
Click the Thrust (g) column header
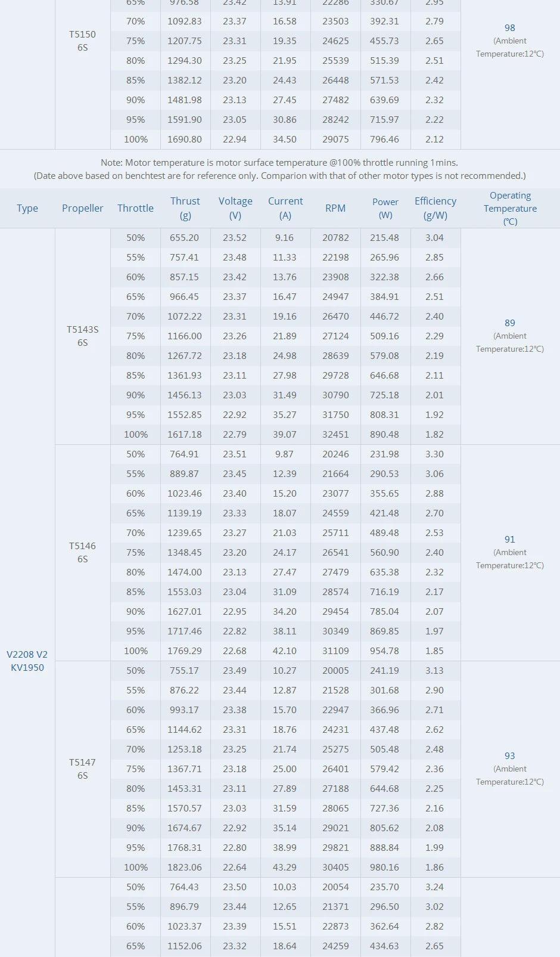click(185, 208)
